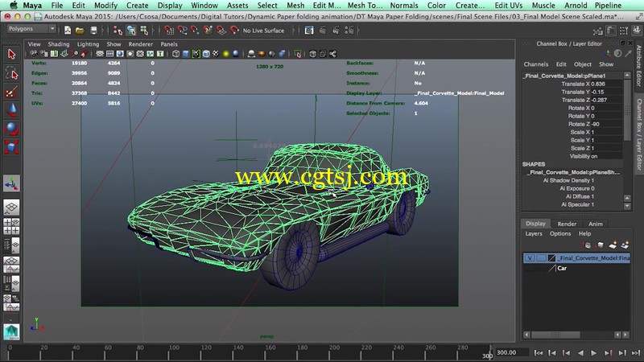Go to end of playback range
The image size is (644, 362).
pyautogui.click(x=636, y=352)
